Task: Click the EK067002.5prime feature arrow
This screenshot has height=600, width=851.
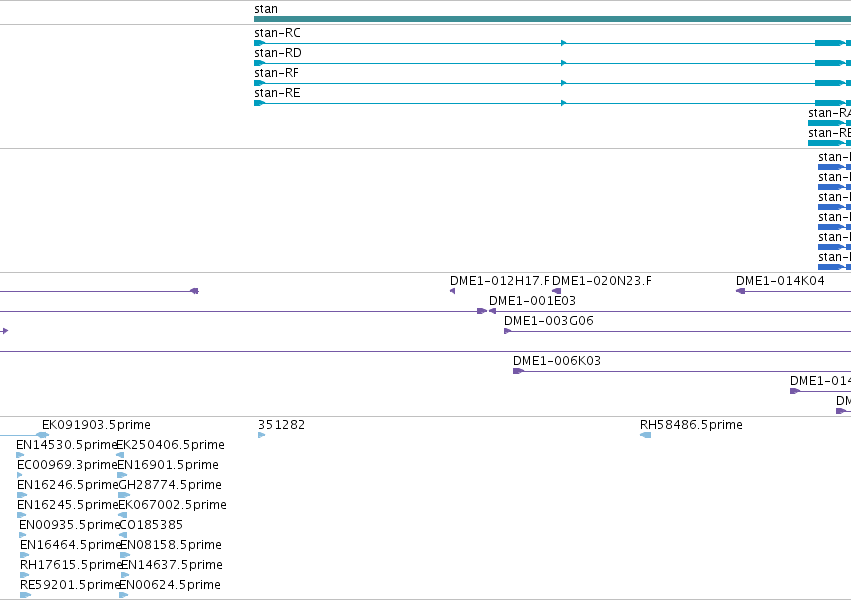Action: click(123, 515)
